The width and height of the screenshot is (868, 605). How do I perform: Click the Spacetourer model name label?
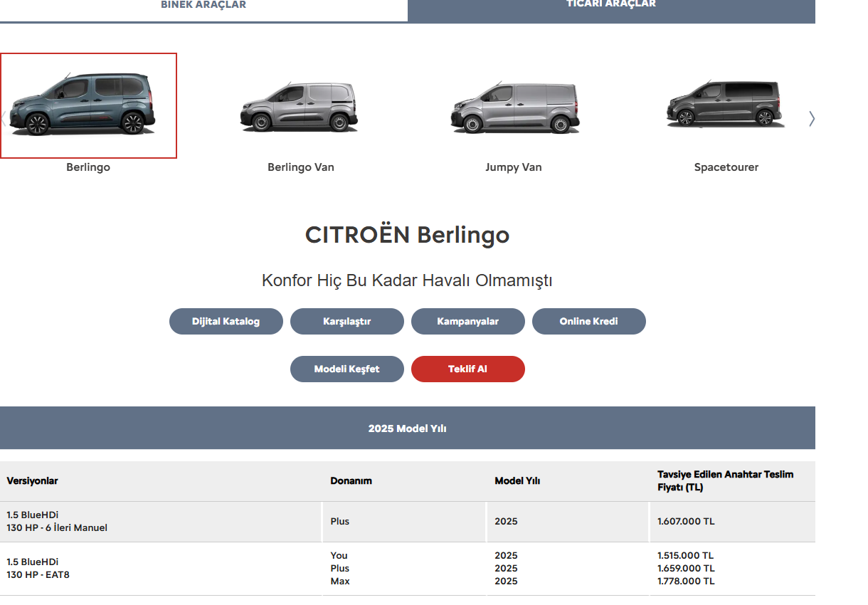726,167
